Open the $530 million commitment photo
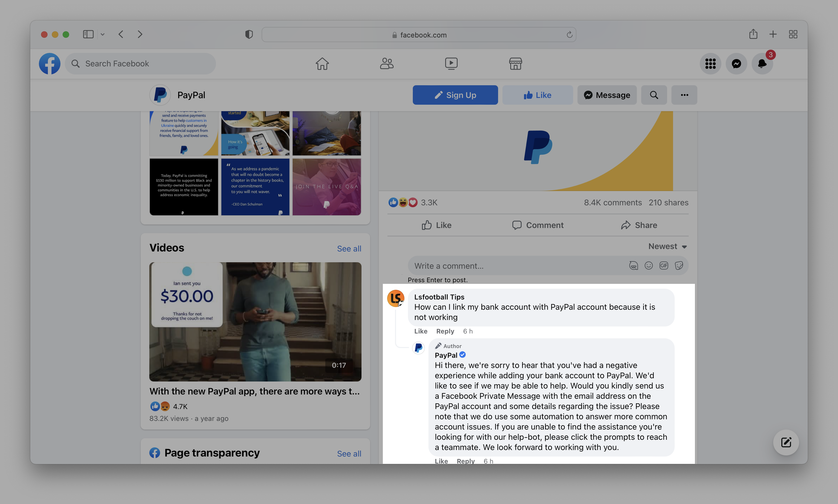 [184, 187]
